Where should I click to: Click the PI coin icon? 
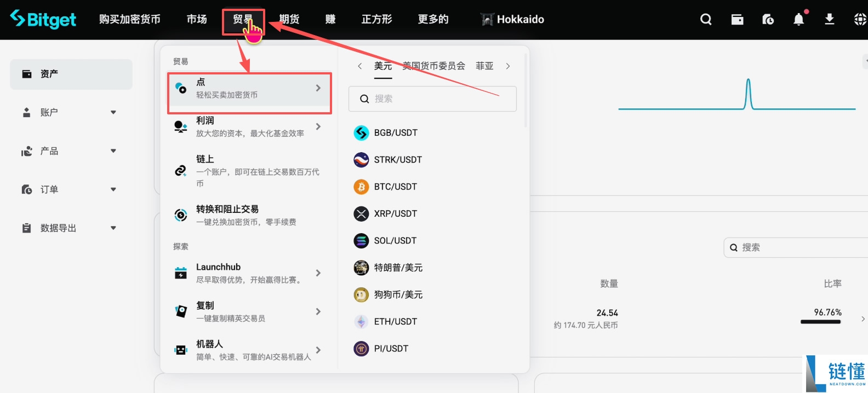(x=361, y=348)
